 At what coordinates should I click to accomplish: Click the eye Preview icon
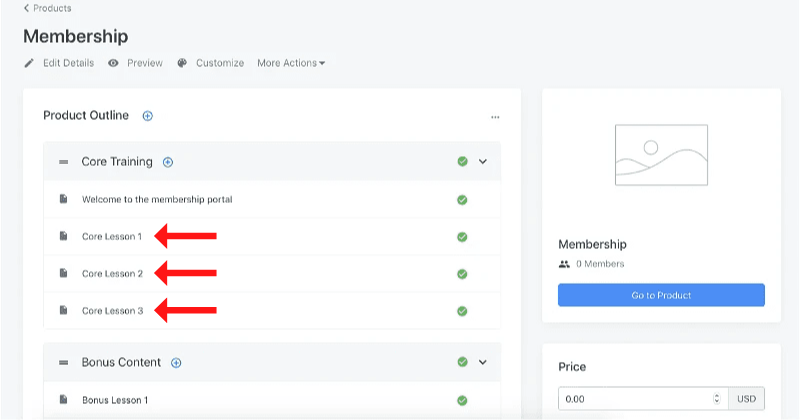(114, 63)
